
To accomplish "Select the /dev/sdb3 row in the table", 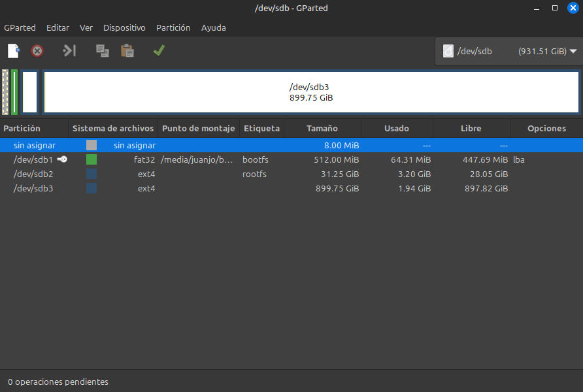I will (291, 189).
